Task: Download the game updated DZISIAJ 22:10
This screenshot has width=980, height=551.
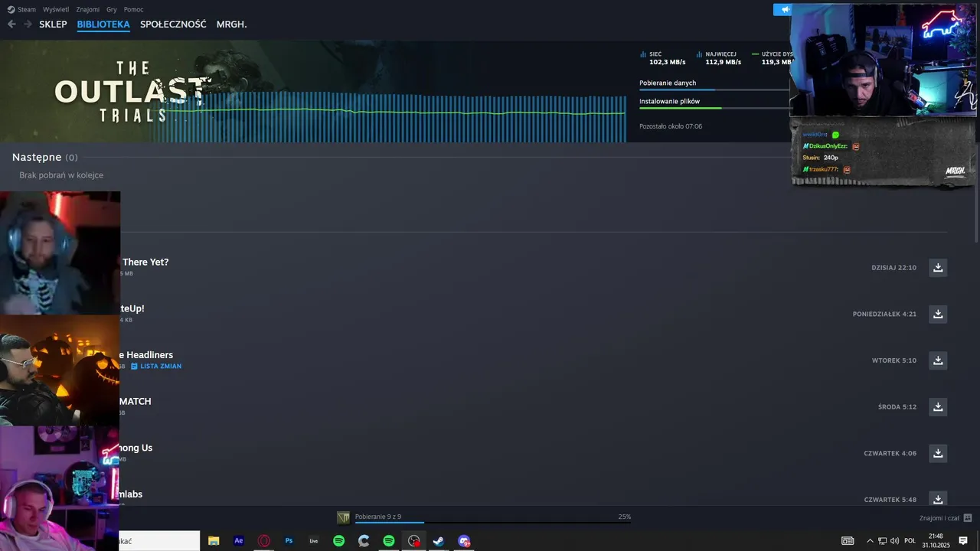Action: (938, 267)
